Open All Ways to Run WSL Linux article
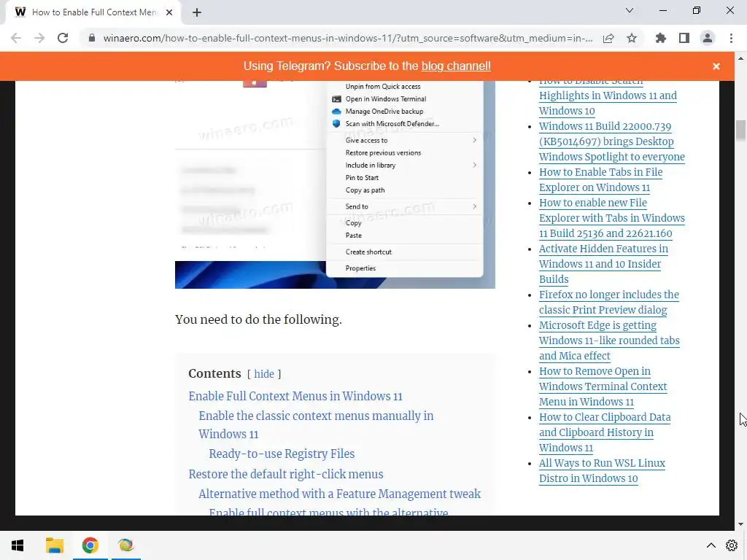Viewport: 747px width, 560px height. (602, 470)
